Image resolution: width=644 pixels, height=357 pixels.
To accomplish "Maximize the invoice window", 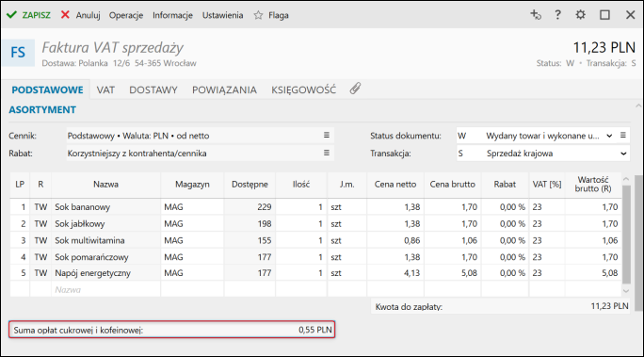I will (x=604, y=15).
